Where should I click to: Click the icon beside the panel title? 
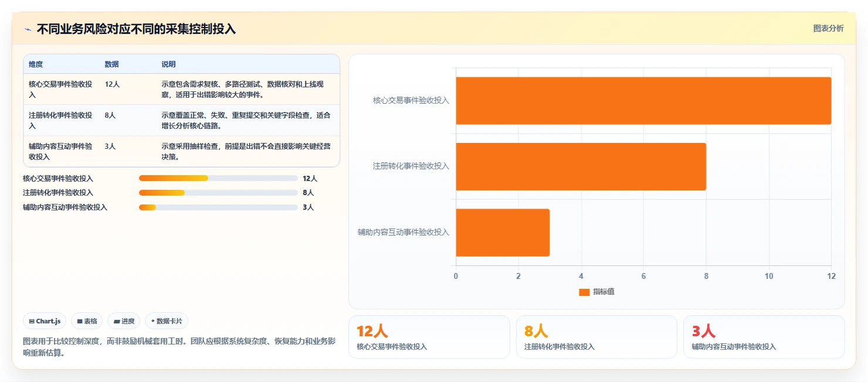click(28, 29)
